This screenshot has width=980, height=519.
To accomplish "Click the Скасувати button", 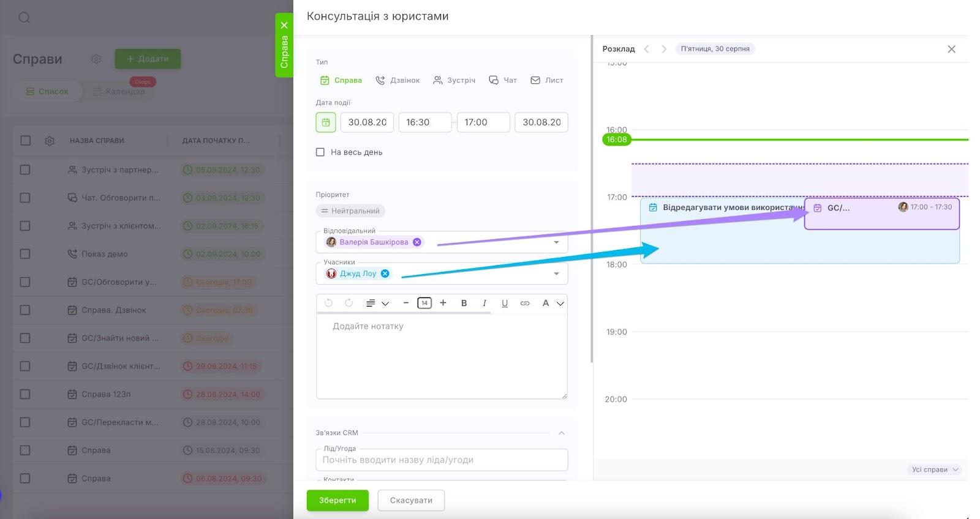I will [x=411, y=500].
